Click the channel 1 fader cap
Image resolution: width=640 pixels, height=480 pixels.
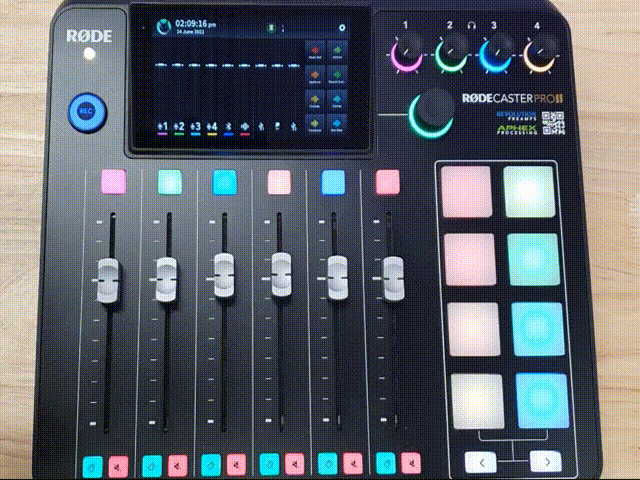tap(108, 280)
